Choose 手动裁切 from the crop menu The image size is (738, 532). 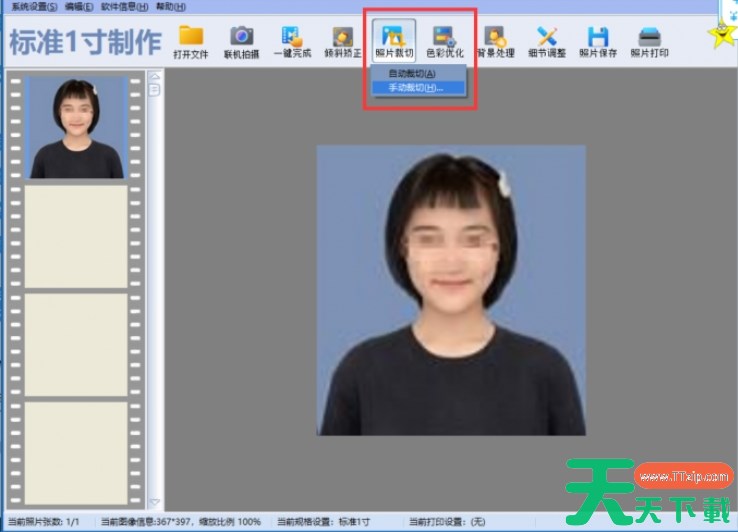[x=415, y=88]
